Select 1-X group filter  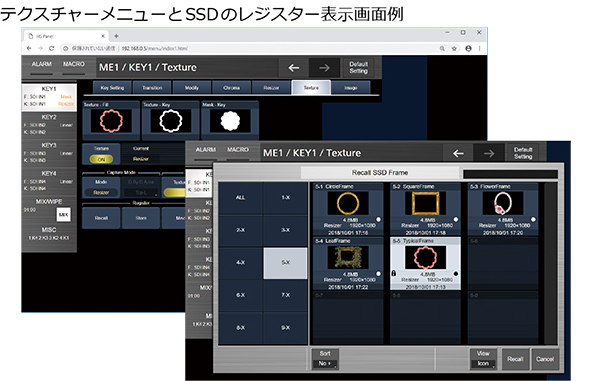[x=285, y=198]
